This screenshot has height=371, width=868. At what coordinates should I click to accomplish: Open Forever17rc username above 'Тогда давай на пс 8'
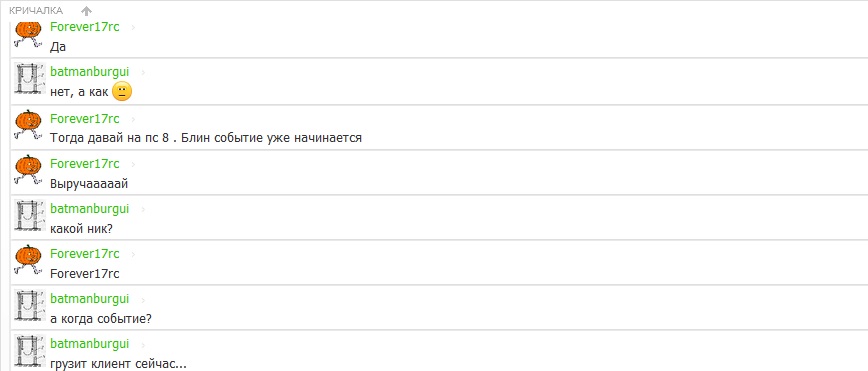[85, 118]
